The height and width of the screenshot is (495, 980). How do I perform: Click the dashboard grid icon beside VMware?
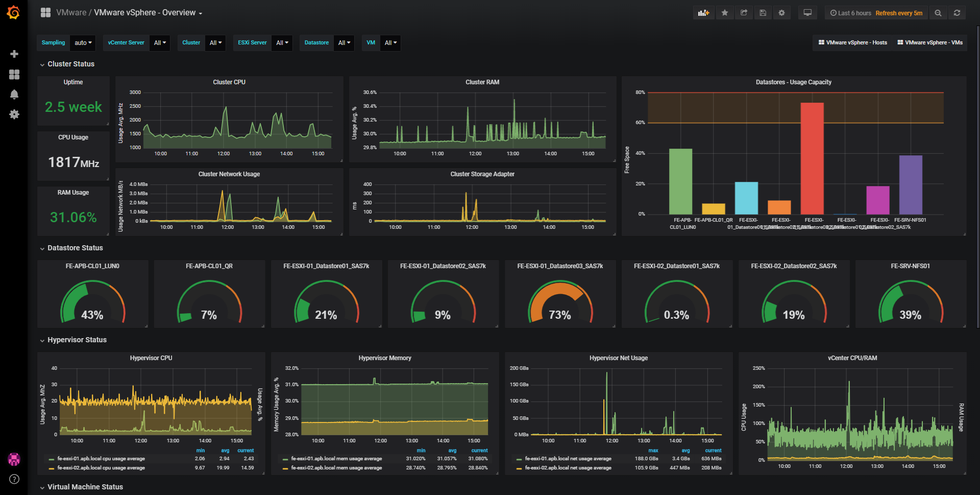pyautogui.click(x=45, y=13)
